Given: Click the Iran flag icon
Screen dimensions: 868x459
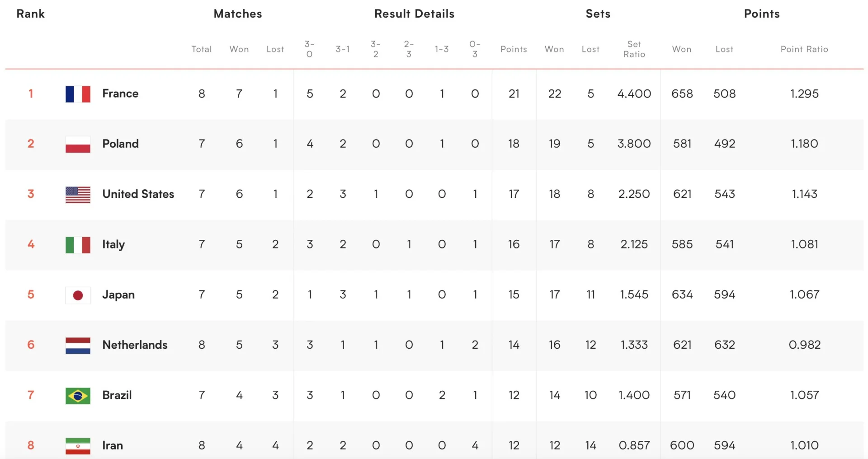Looking at the screenshot, I should [78, 446].
